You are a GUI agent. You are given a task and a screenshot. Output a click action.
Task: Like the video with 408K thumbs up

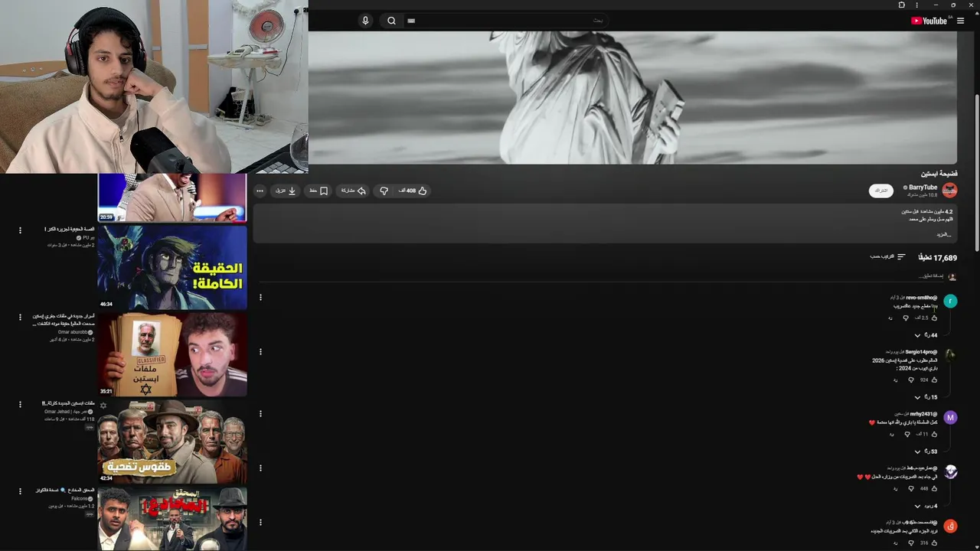pyautogui.click(x=413, y=191)
